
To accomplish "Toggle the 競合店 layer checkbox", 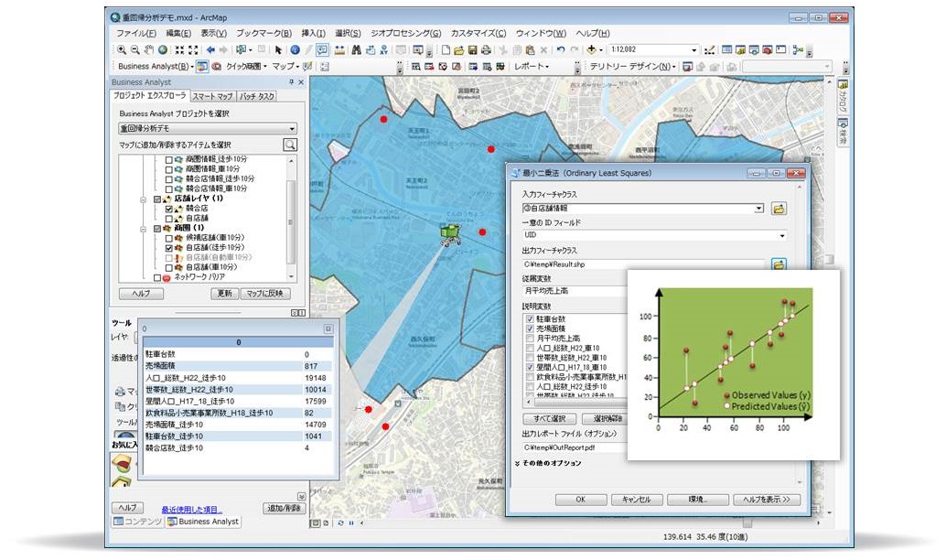I will 169,209.
